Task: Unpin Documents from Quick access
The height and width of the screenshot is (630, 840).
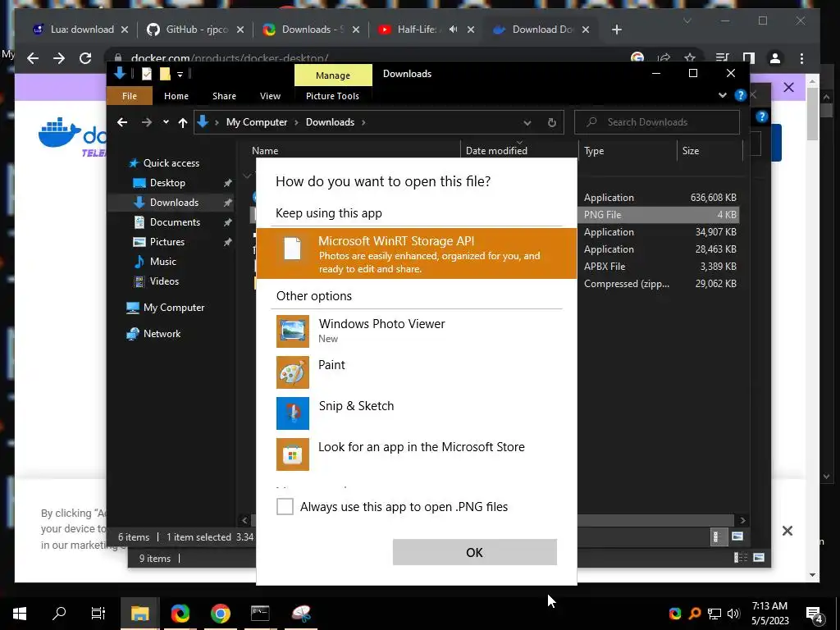Action: click(228, 222)
